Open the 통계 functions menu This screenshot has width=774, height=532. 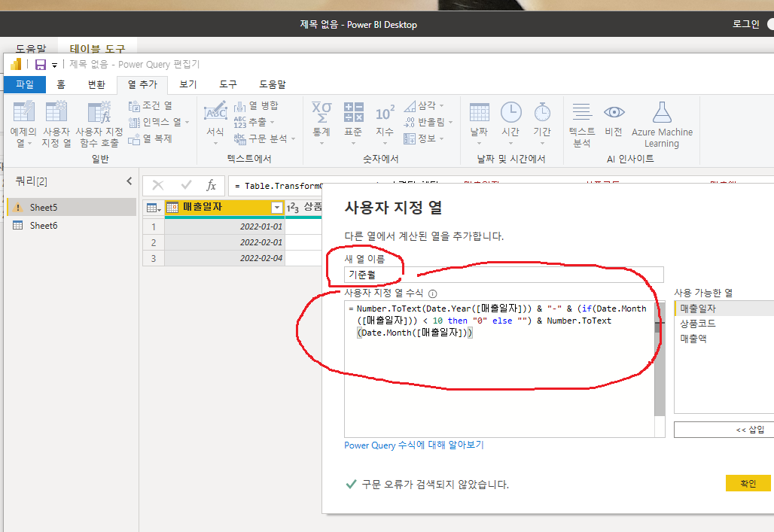coord(321,124)
